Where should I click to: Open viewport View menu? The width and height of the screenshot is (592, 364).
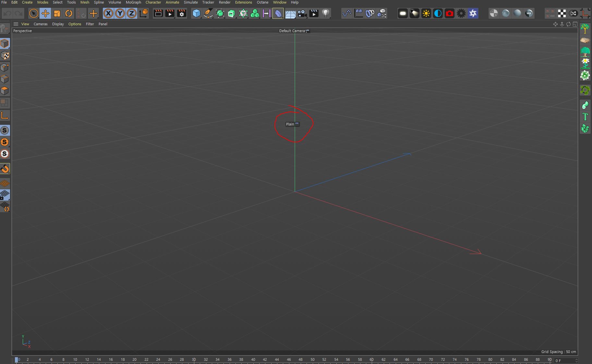[x=25, y=24]
